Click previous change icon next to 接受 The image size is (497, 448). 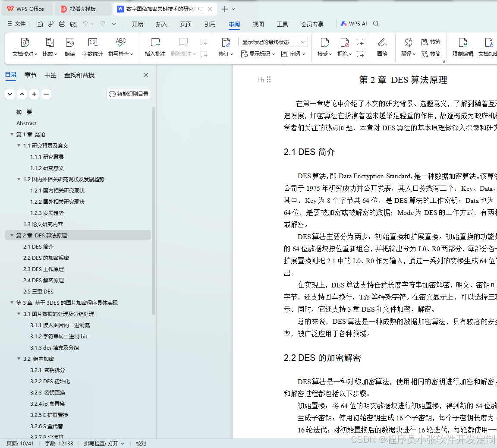point(360,42)
